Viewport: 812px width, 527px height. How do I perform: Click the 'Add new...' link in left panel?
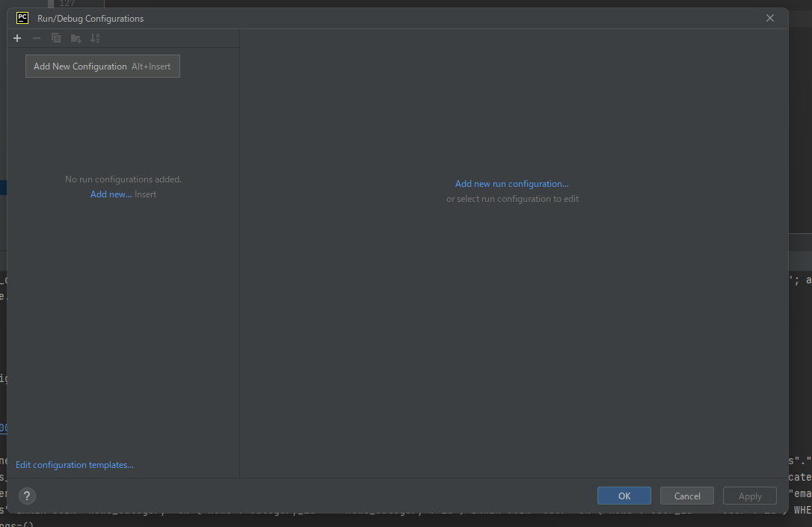(111, 194)
